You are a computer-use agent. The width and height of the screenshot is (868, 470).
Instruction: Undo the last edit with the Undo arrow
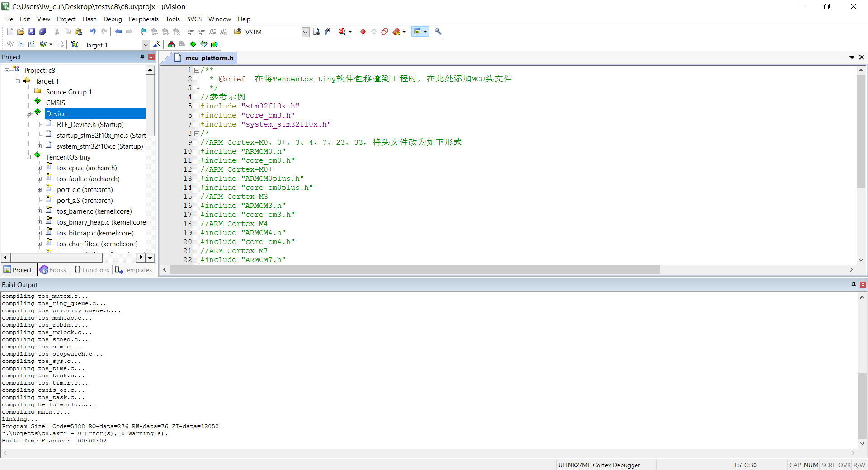click(93, 32)
